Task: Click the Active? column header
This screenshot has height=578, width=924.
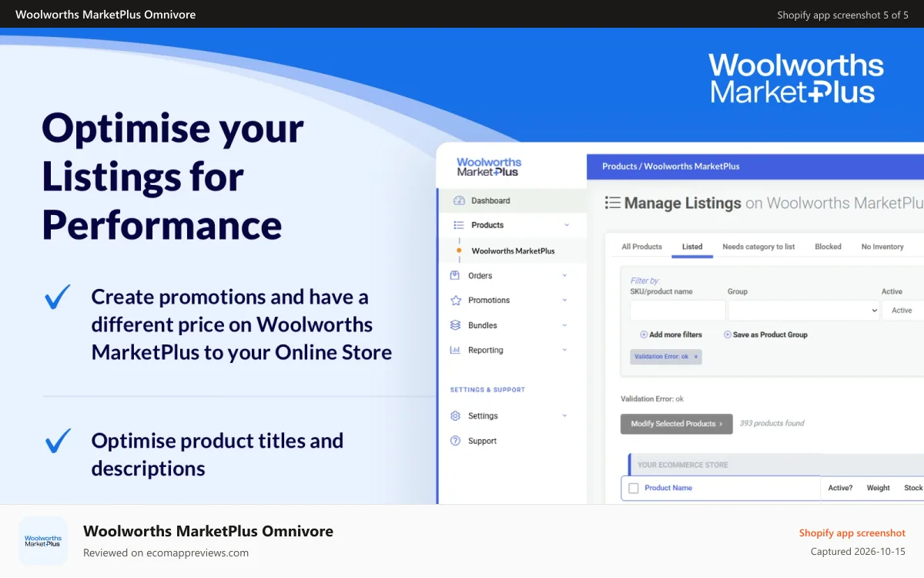Action: tap(840, 488)
